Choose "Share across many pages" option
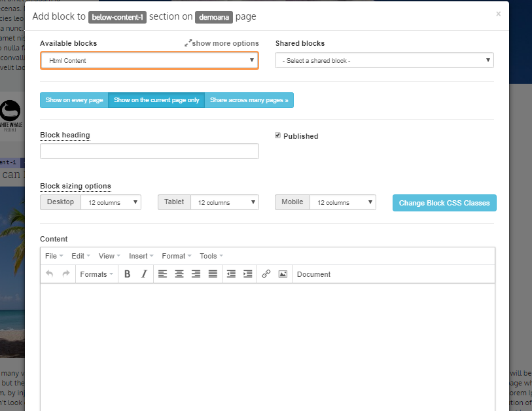The height and width of the screenshot is (411, 532). [249, 100]
